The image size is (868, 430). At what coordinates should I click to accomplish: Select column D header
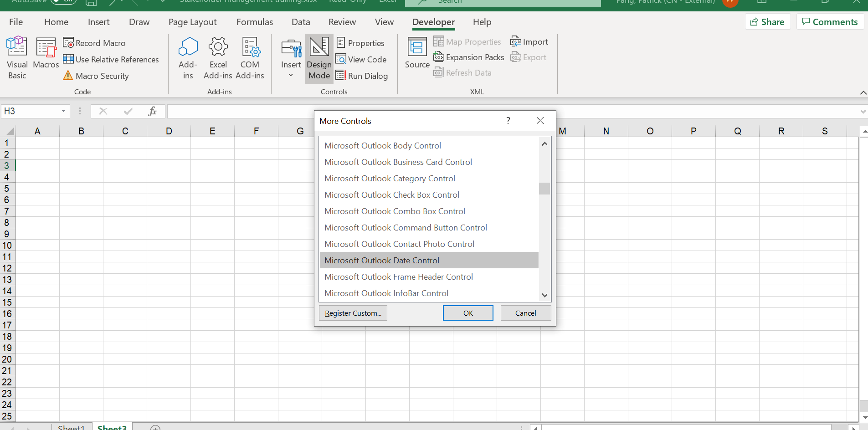point(169,131)
